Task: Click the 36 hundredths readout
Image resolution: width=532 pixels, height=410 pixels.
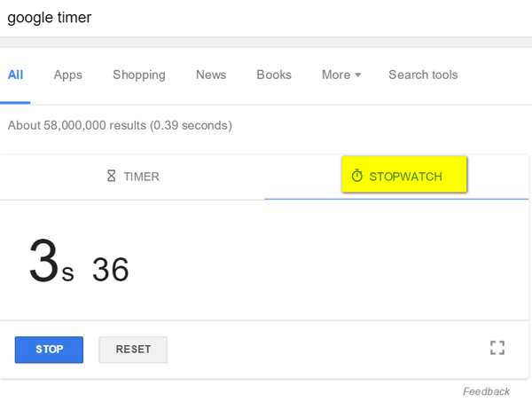Action: [111, 270]
